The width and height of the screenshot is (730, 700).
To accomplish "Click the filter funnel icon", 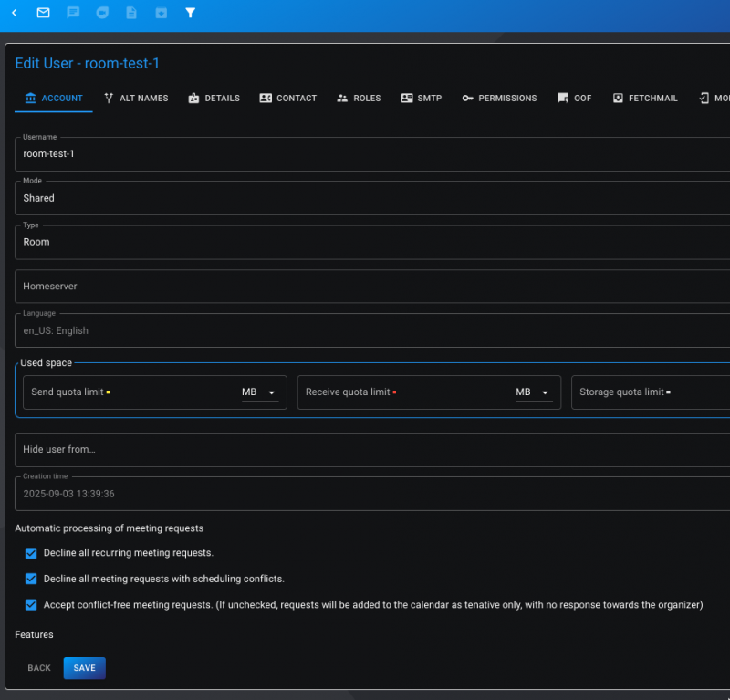I will point(190,13).
